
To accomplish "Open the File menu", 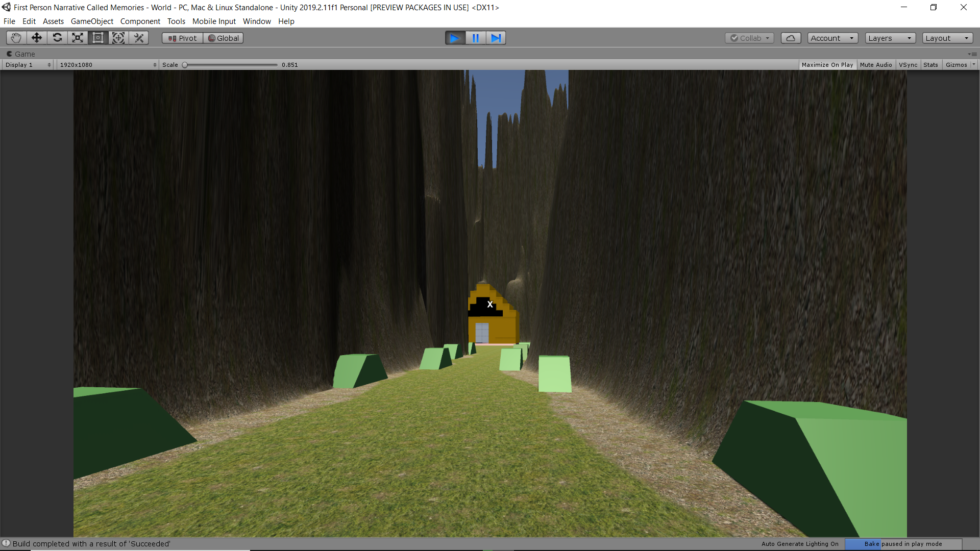I will coord(9,21).
